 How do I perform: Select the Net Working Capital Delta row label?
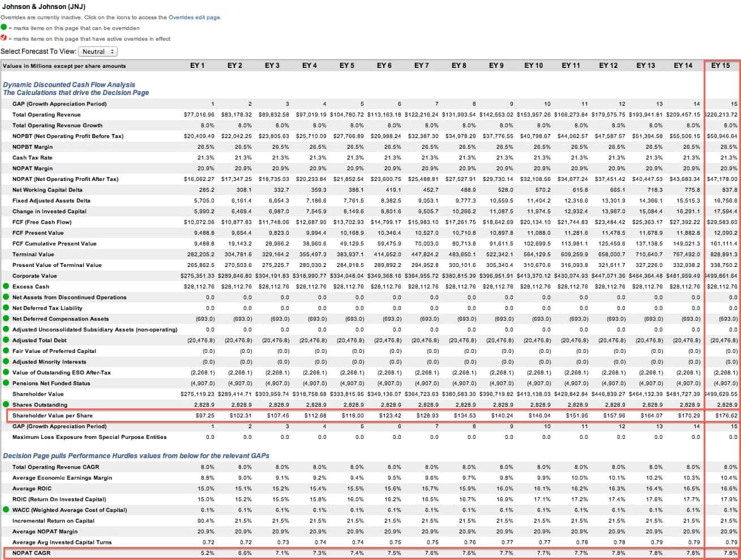(47, 190)
